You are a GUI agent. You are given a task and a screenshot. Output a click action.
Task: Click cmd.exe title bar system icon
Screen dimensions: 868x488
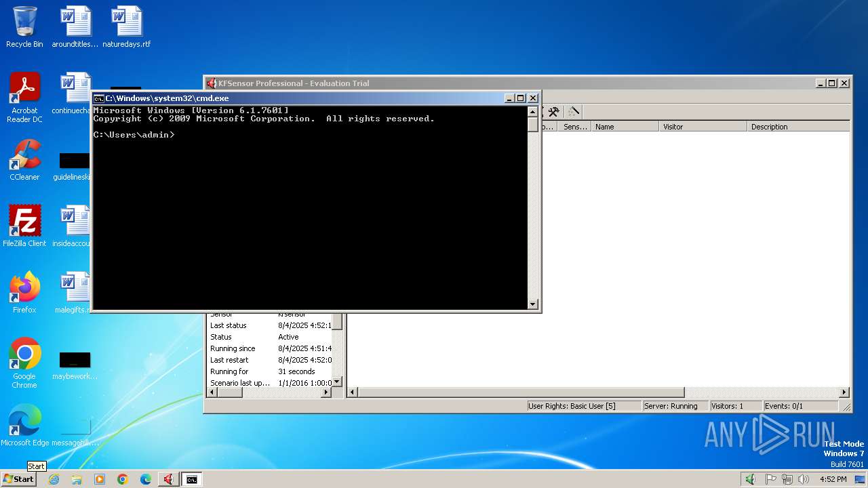(x=98, y=98)
